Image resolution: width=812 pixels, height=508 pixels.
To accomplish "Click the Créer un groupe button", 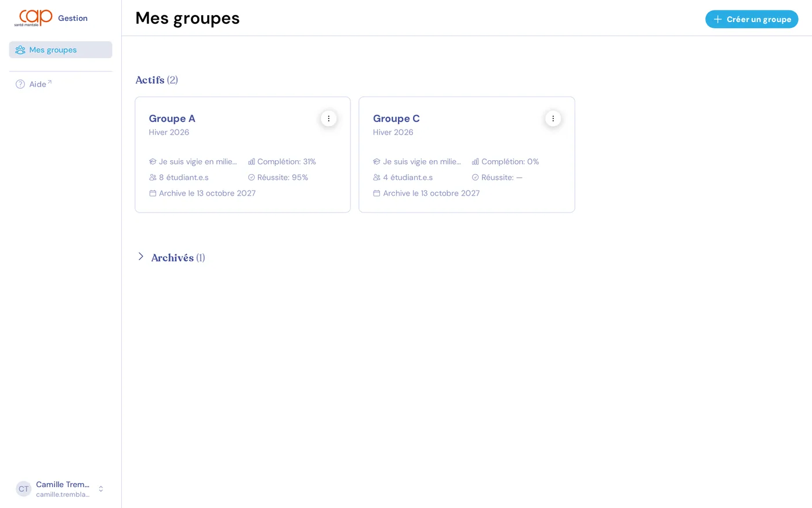I will [752, 19].
